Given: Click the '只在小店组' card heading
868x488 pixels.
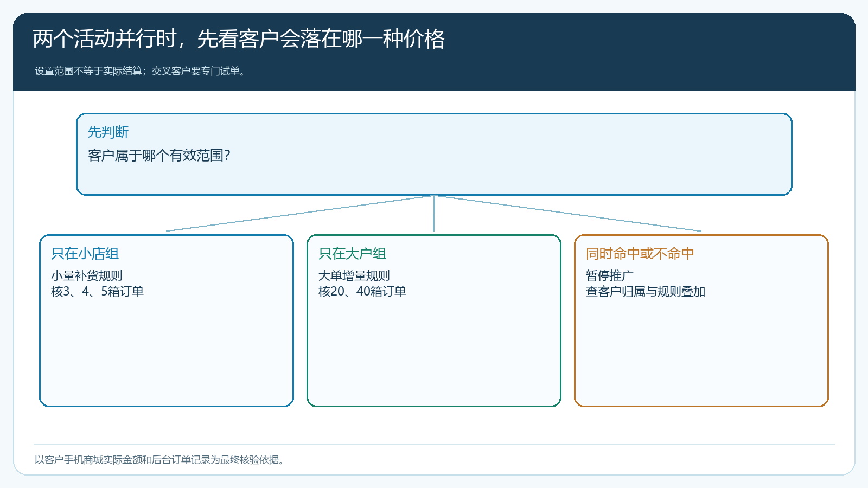Looking at the screenshot, I should (x=85, y=254).
